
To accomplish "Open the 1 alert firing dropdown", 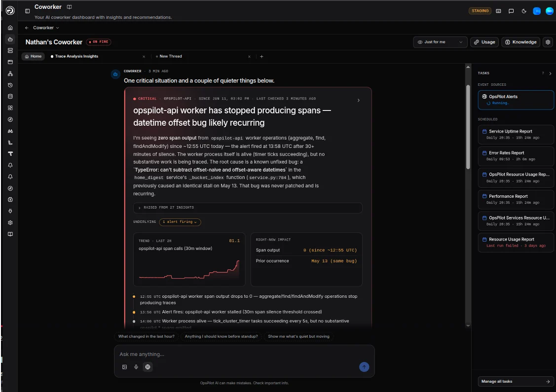I will tap(180, 222).
